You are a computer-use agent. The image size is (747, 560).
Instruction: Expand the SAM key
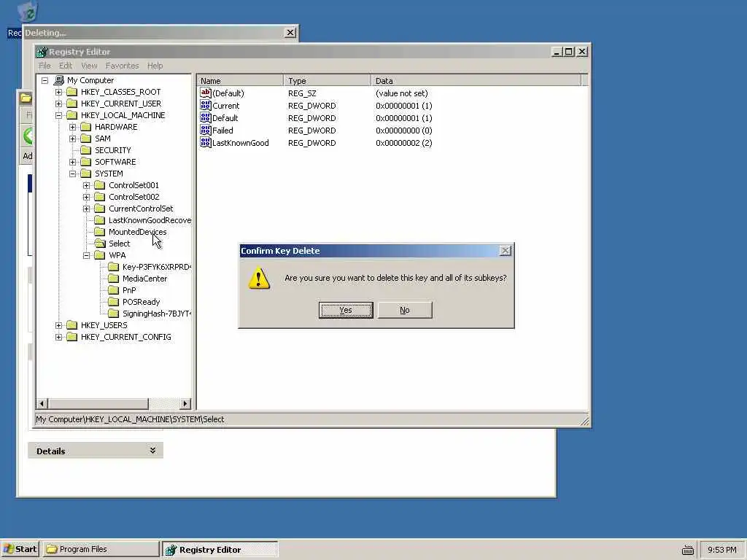tap(72, 139)
